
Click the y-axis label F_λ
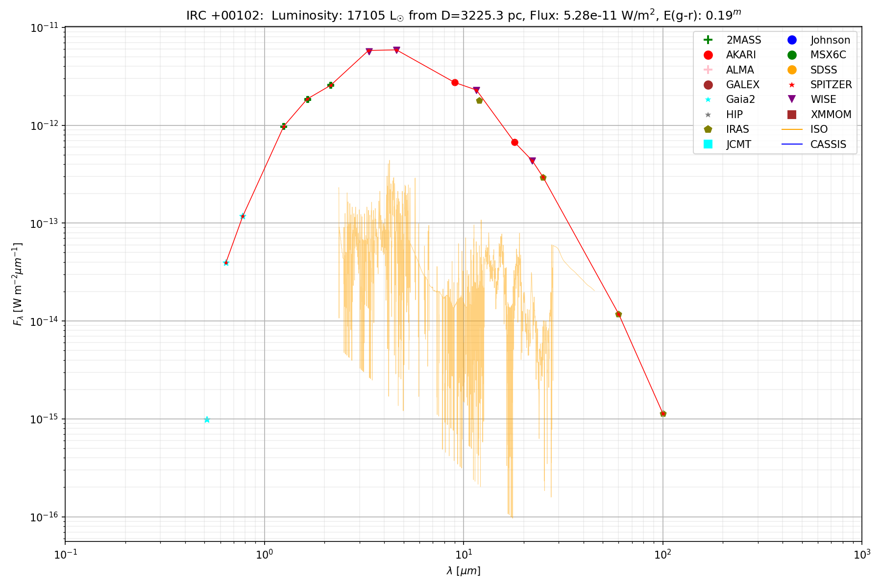tap(18, 284)
